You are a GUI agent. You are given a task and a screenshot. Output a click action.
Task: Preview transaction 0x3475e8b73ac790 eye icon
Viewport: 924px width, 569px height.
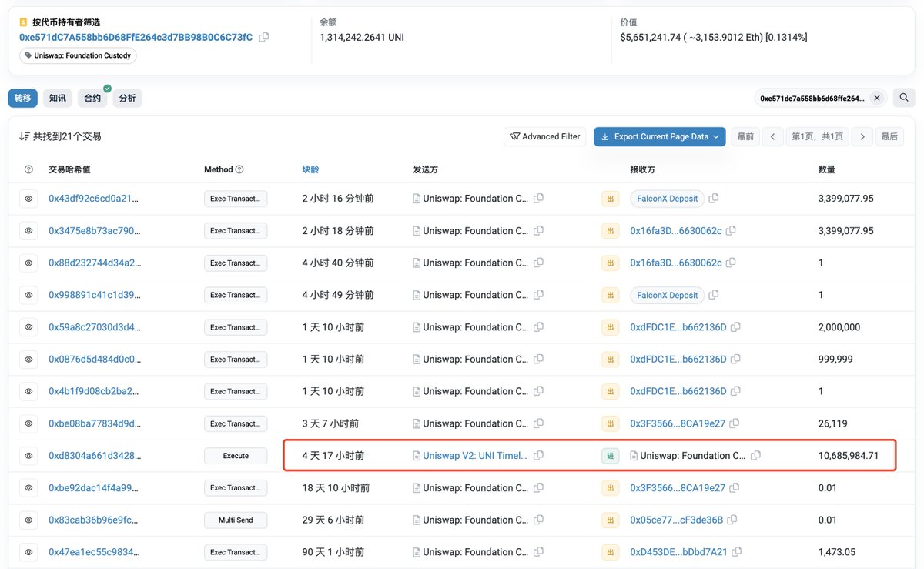click(x=28, y=231)
